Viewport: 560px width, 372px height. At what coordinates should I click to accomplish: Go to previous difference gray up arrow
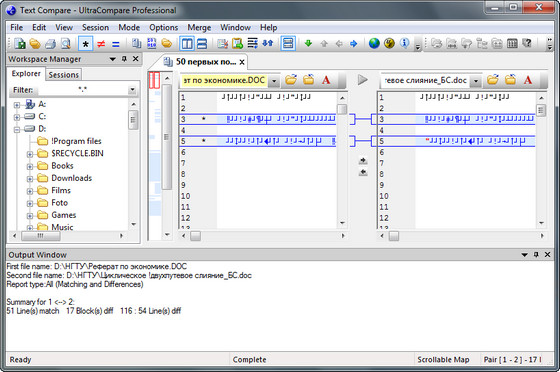click(324, 44)
